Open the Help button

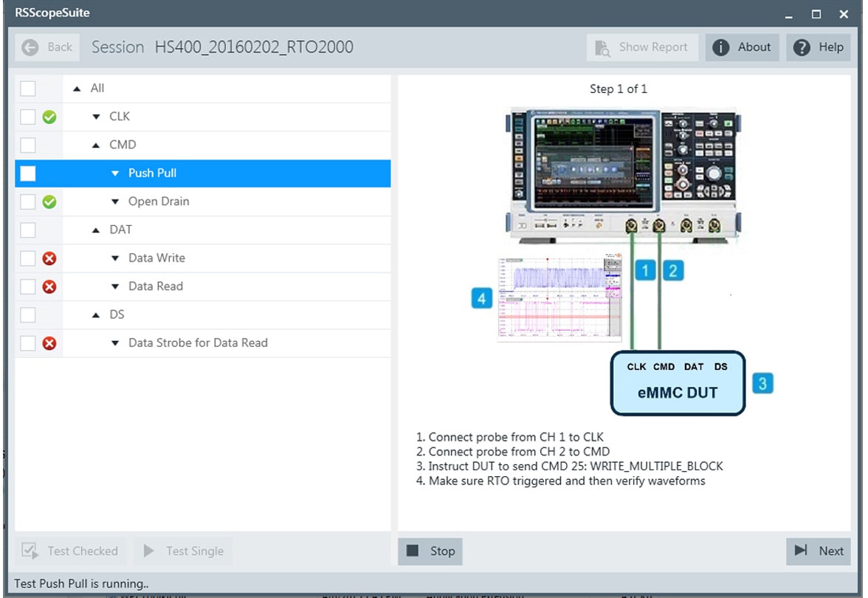[x=818, y=47]
